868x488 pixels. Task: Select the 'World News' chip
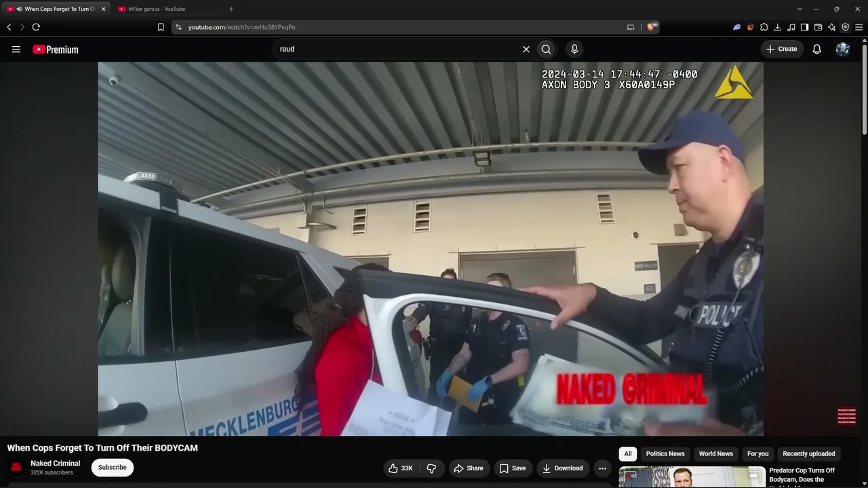pyautogui.click(x=716, y=453)
